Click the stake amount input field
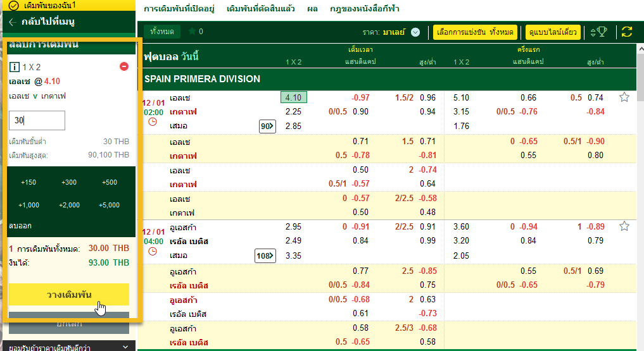 [x=37, y=120]
